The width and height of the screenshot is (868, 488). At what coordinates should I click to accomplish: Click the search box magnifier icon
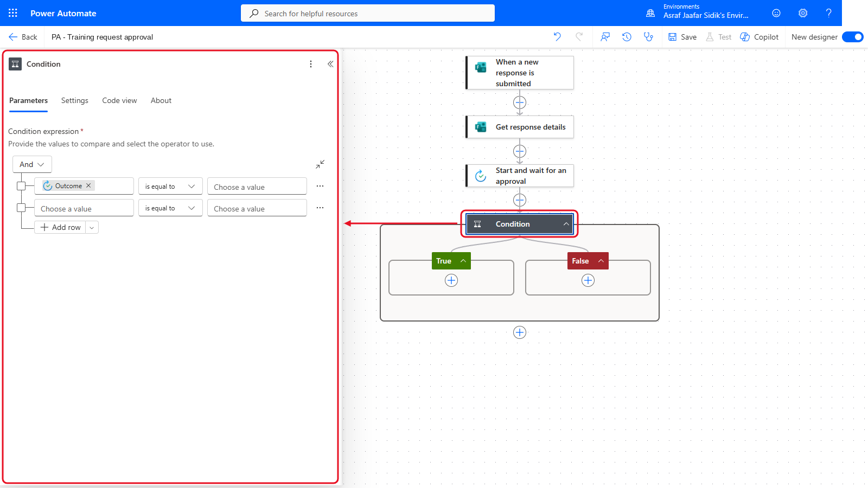click(254, 14)
